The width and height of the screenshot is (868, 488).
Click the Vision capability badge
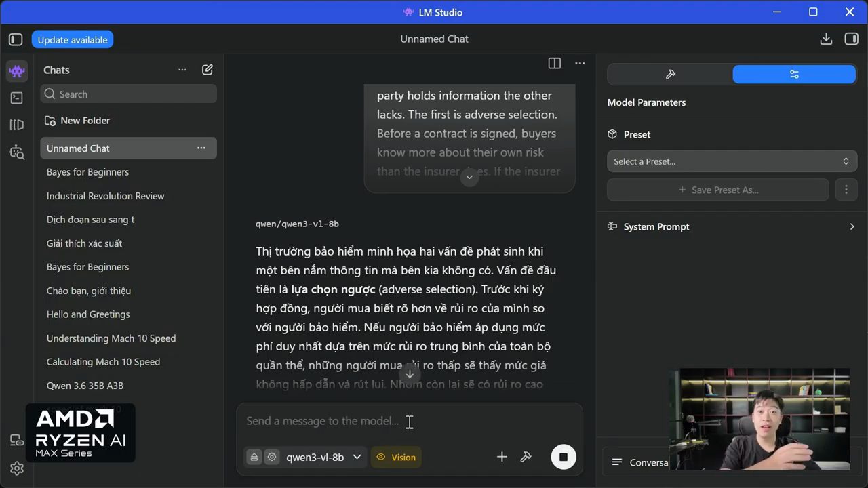pyautogui.click(x=395, y=457)
